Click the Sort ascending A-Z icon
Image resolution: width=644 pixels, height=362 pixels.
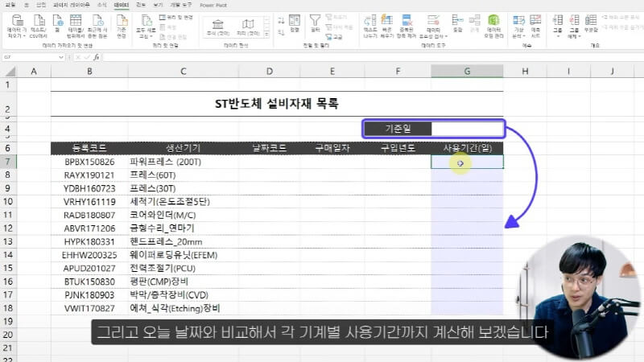click(x=281, y=21)
